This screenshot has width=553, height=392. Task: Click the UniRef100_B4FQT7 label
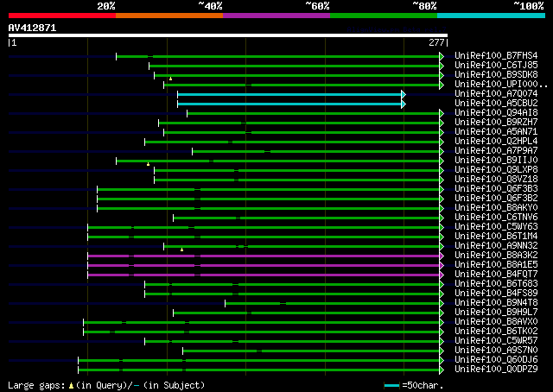click(496, 275)
